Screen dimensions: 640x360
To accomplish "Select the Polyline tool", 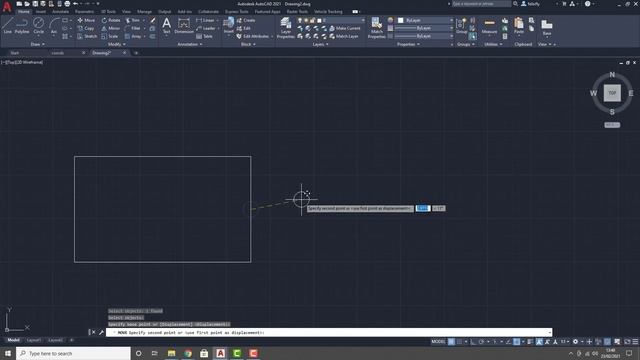I will coord(22,26).
